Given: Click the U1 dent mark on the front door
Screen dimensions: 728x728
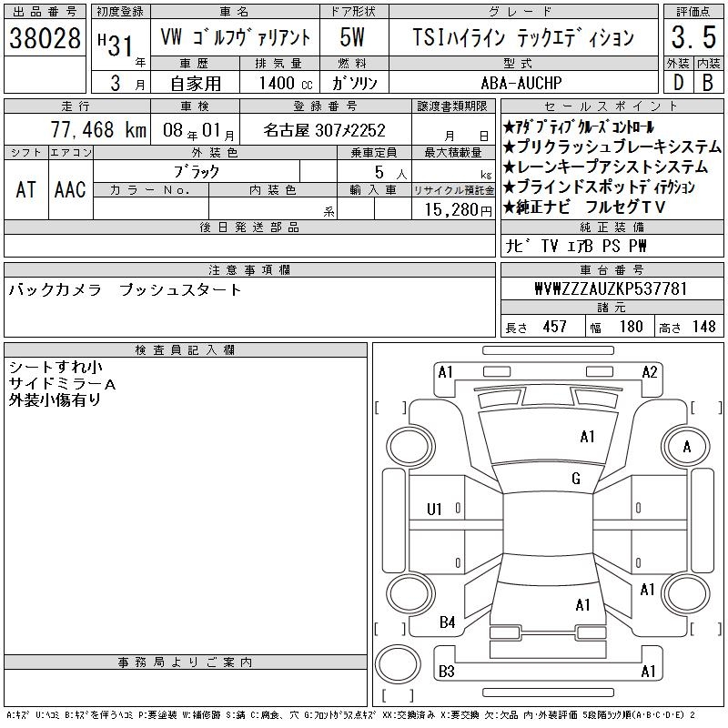Looking at the screenshot, I should pos(434,510).
